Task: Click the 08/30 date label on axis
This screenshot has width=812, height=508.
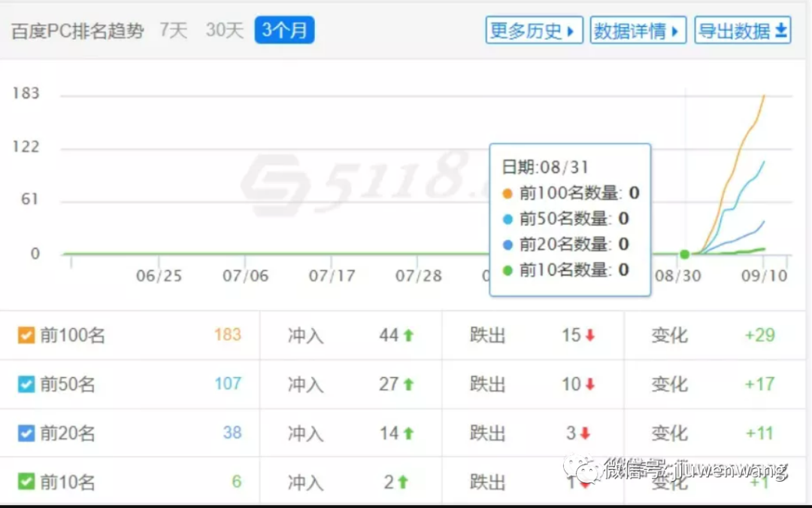Action: [678, 275]
